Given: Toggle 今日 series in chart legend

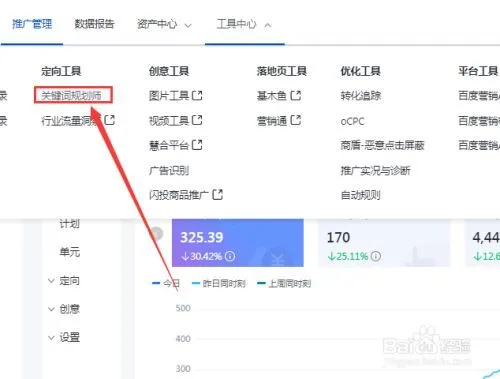Looking at the screenshot, I should (x=166, y=284).
